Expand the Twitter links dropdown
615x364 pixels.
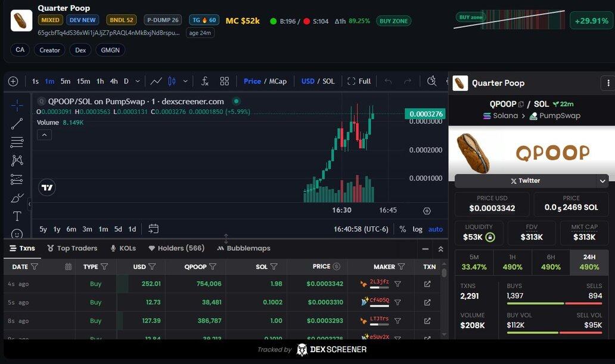tap(602, 181)
